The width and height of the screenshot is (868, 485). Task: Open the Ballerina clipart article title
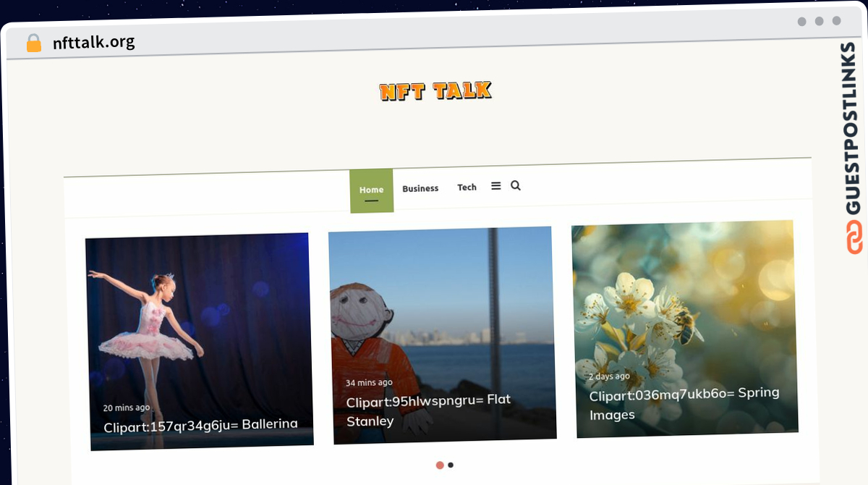(200, 426)
